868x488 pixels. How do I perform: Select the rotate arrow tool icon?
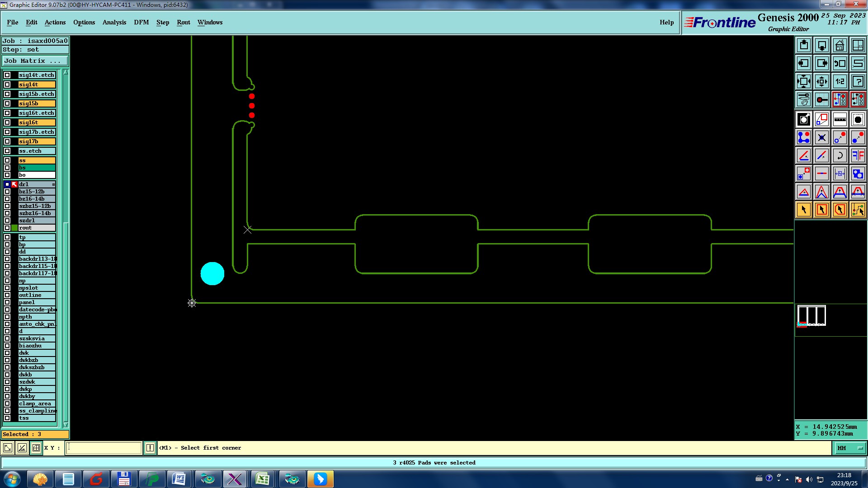(x=840, y=156)
